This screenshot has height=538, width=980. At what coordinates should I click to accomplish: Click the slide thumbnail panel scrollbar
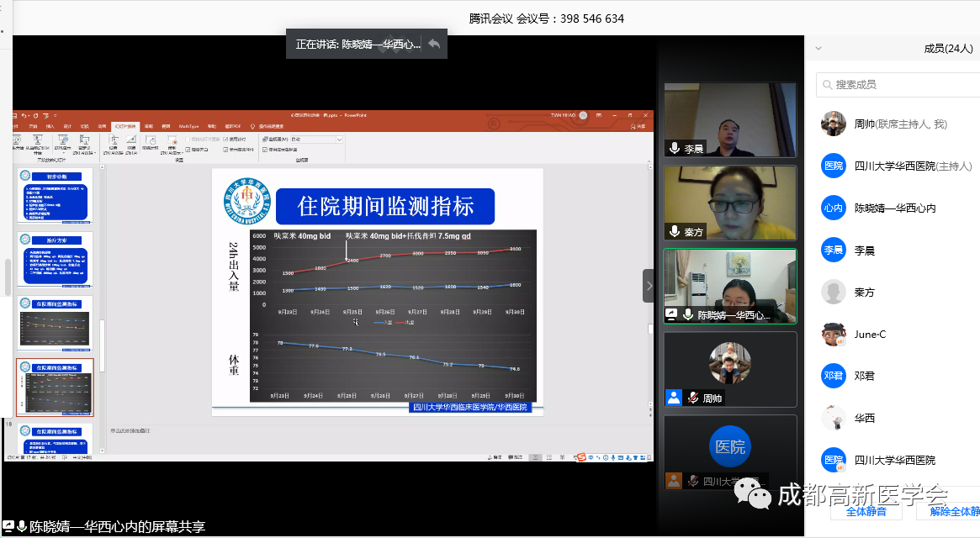102,347
